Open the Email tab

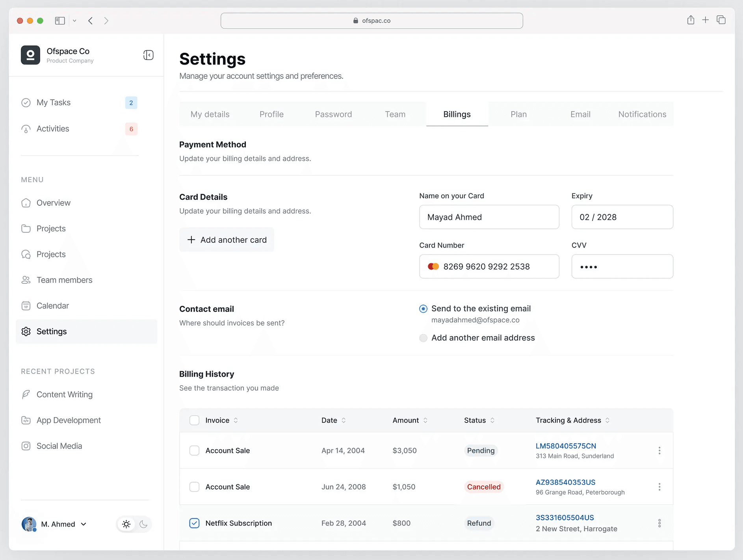click(580, 114)
